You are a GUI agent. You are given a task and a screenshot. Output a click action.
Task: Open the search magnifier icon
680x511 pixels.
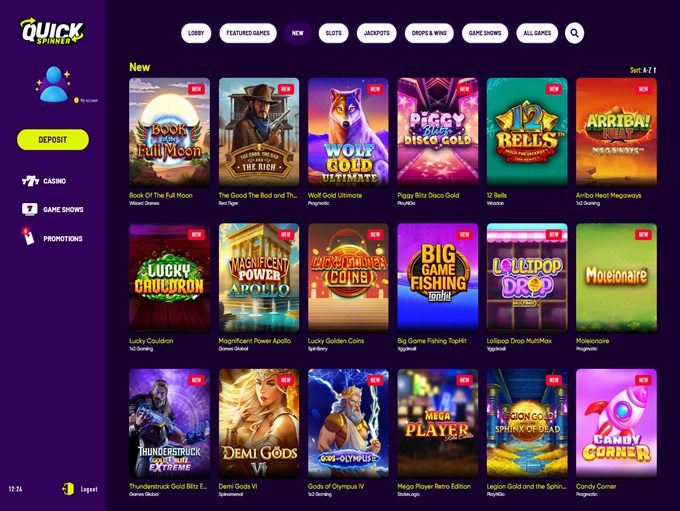[574, 33]
